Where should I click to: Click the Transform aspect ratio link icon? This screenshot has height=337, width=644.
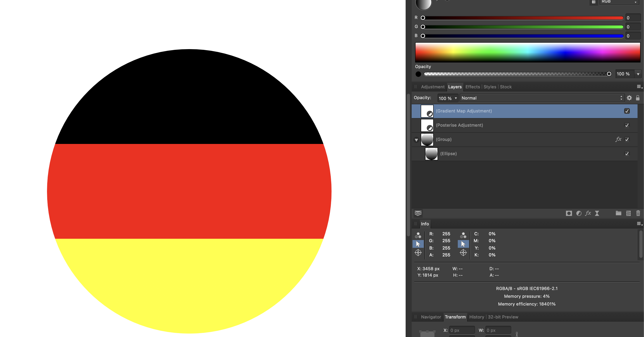517,334
